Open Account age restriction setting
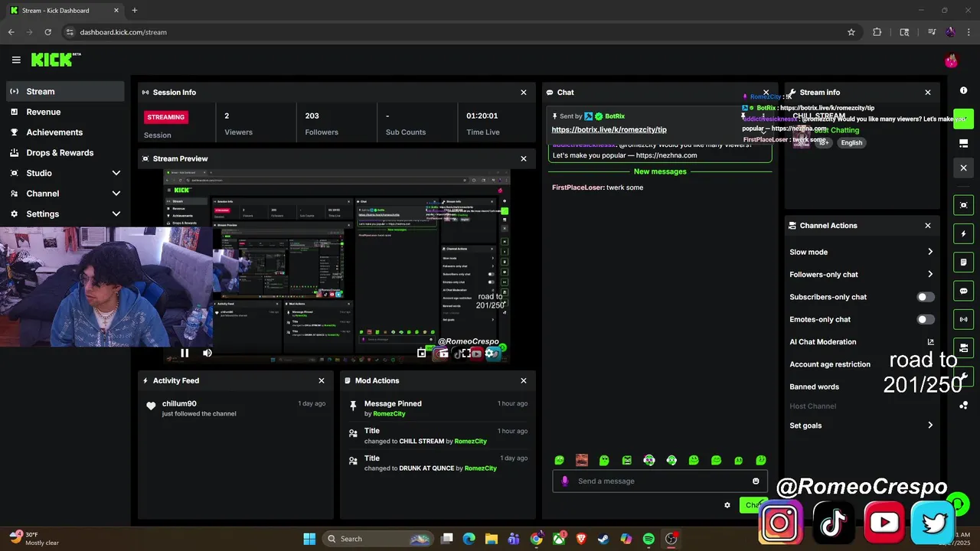 coord(830,364)
